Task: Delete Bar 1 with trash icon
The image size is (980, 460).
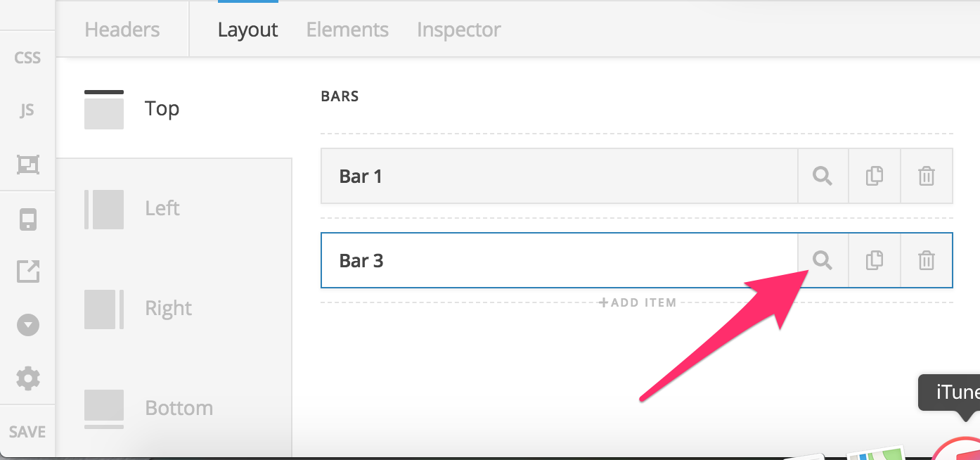Action: pyautogui.click(x=927, y=176)
